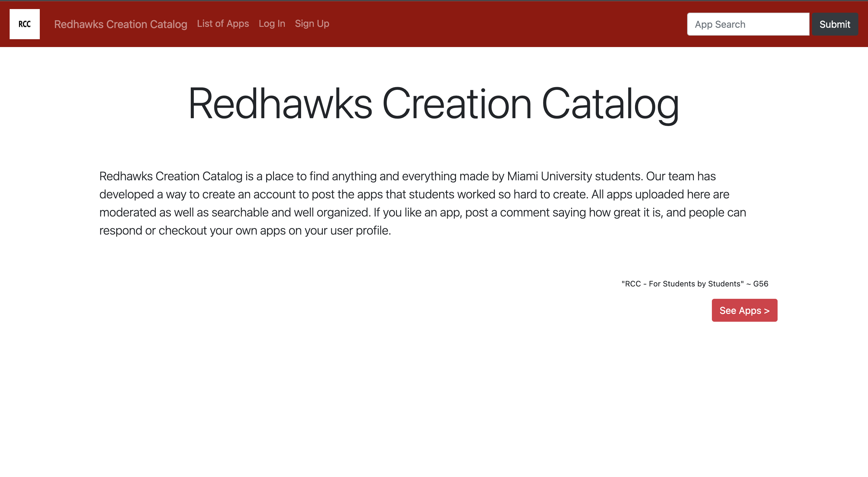Viewport: 868px width, 477px height.
Task: Open the Redhawks Creation Catalog navbar brand link
Action: pos(120,24)
